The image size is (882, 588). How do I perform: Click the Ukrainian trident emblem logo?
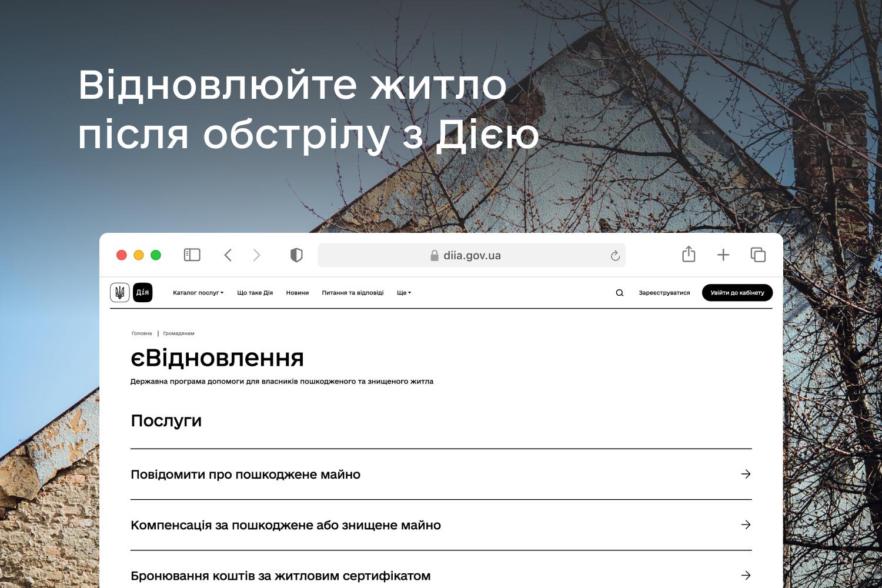click(120, 292)
